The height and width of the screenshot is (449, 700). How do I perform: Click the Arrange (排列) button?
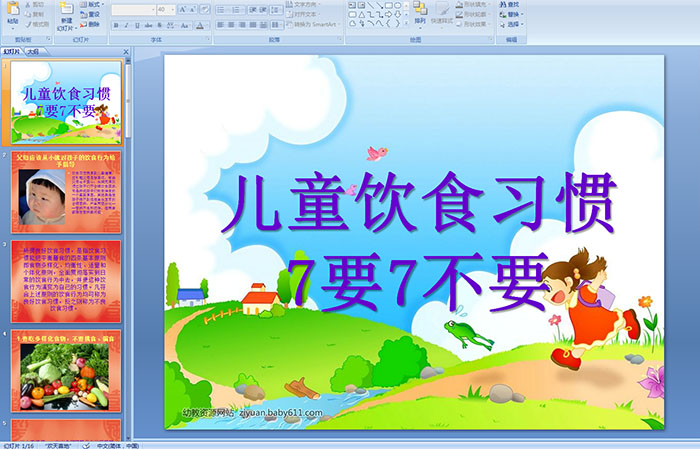pyautogui.click(x=420, y=13)
